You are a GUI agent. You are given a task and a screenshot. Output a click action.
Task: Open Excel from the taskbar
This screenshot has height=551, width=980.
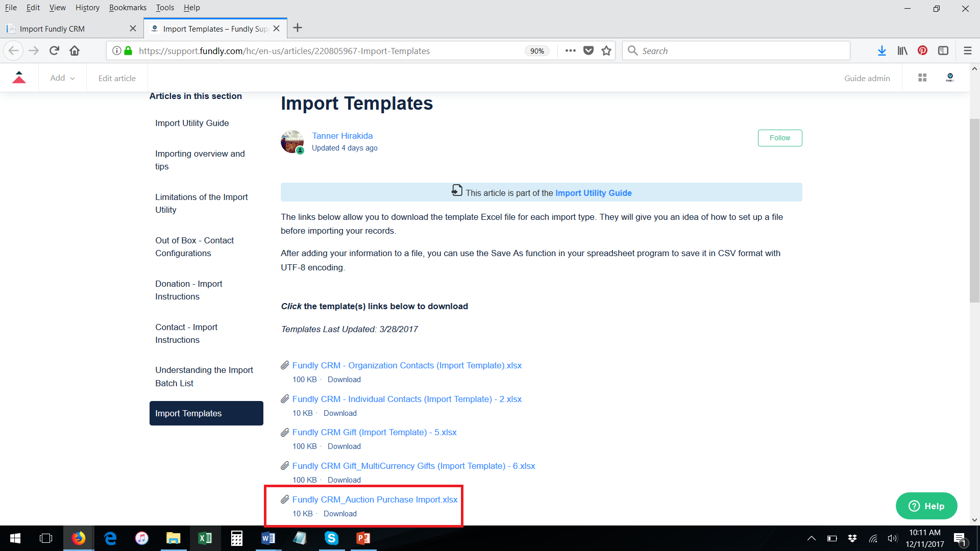click(205, 538)
